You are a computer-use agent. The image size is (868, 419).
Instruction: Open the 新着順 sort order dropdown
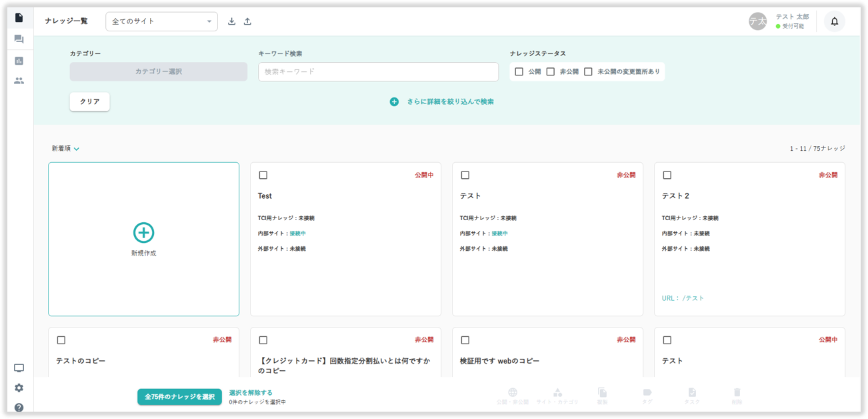coord(65,149)
